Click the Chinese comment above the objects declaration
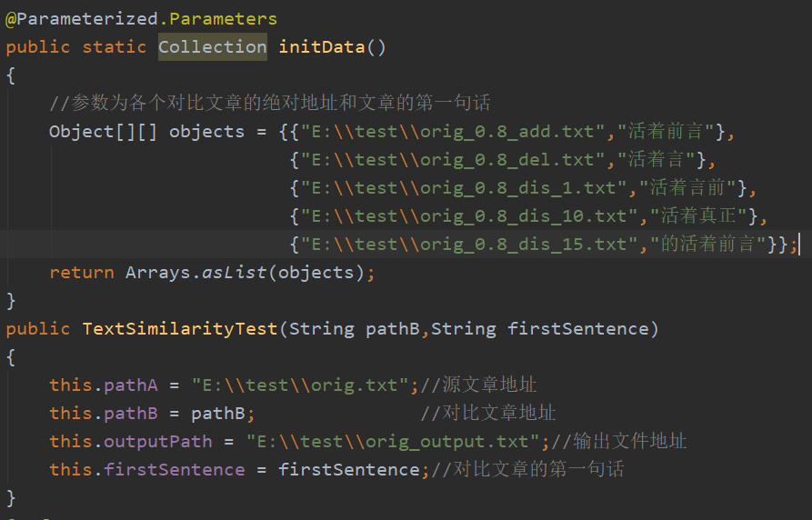812x520 pixels. click(270, 103)
